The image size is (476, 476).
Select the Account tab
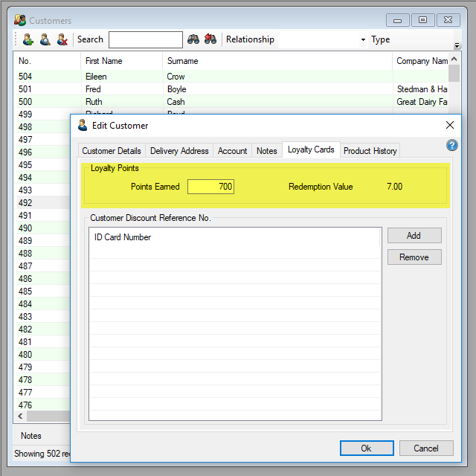pyautogui.click(x=232, y=151)
